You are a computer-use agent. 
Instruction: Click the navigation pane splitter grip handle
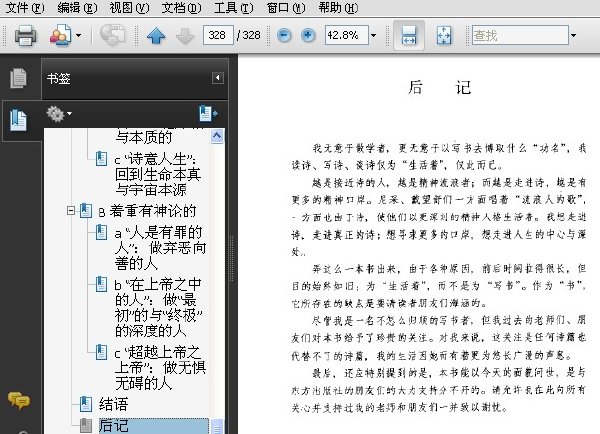[232, 259]
